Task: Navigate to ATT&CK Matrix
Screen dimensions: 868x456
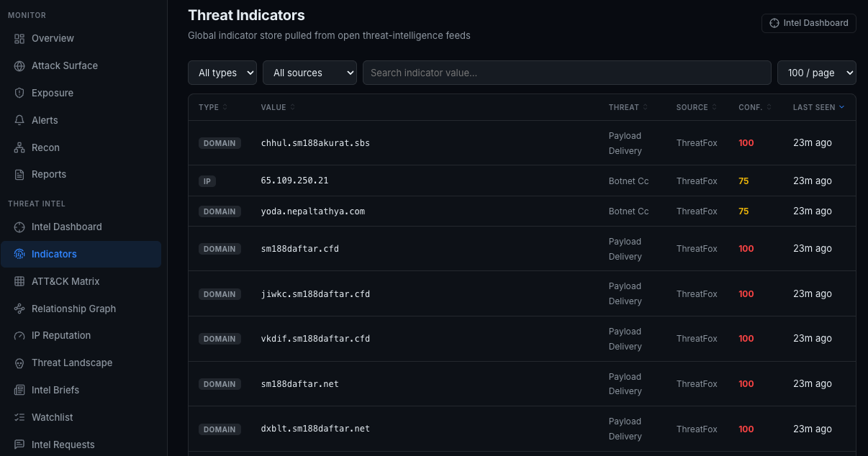Action: click(x=81, y=281)
